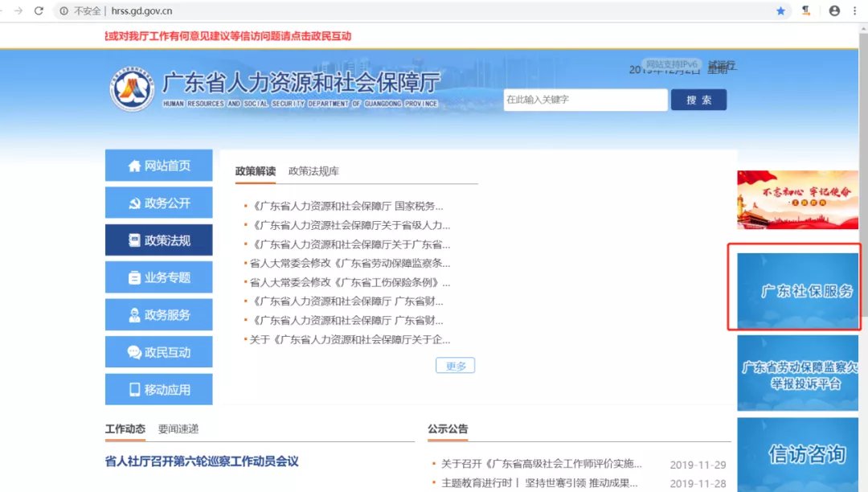Open 政务服务 sidebar item
Screen dimensions: 868x492
[159, 315]
